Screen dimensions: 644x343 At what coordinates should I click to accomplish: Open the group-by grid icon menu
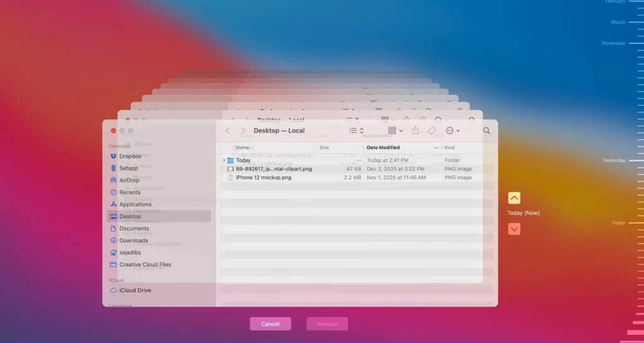(x=395, y=131)
